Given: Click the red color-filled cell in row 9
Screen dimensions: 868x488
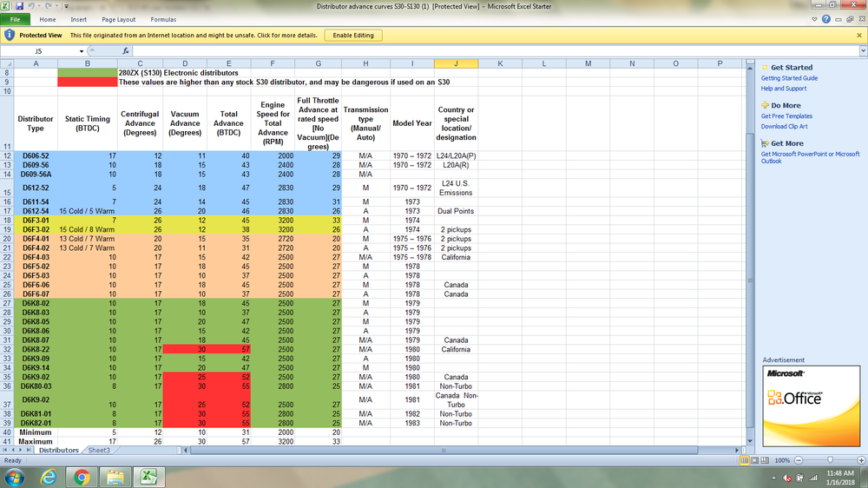Looking at the screenshot, I should 88,82.
